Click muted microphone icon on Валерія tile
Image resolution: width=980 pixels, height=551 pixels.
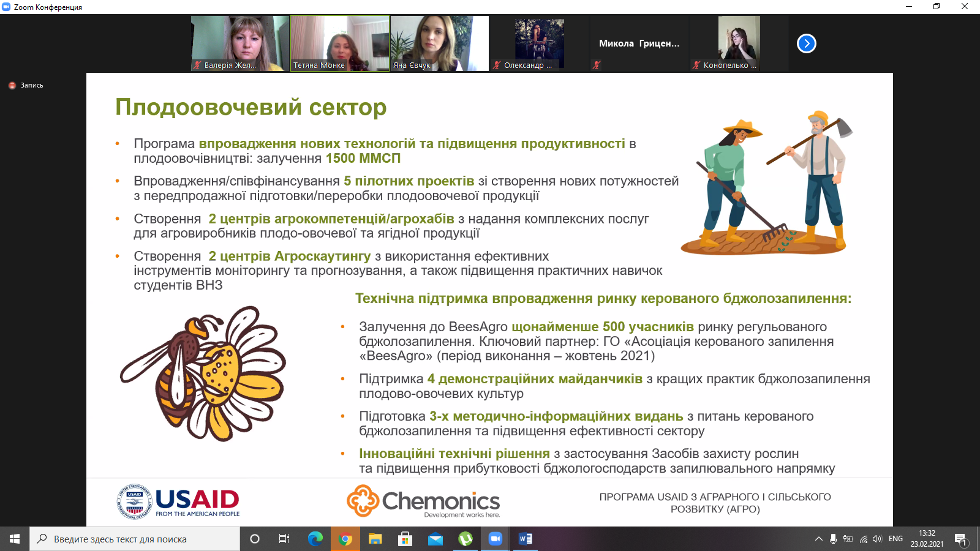coord(198,65)
